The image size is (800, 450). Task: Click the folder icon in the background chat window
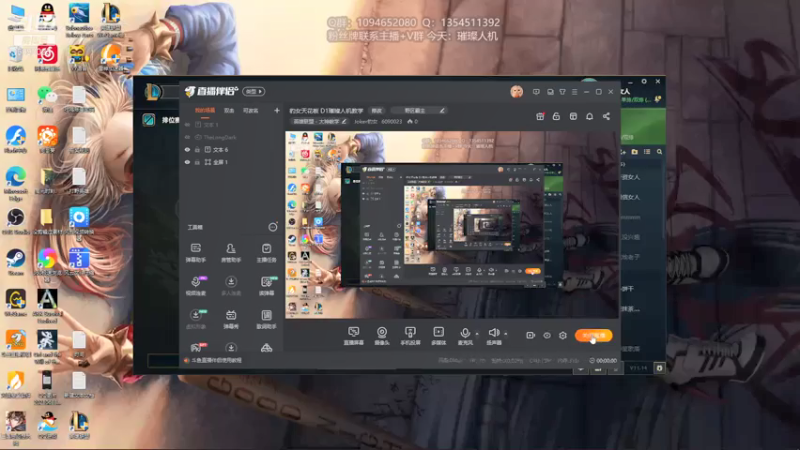point(635,152)
